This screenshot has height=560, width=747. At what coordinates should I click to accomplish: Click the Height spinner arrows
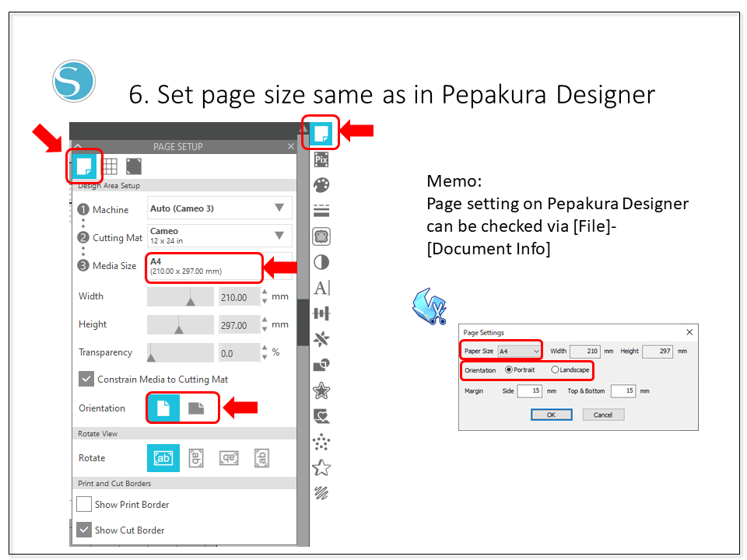pos(265,325)
